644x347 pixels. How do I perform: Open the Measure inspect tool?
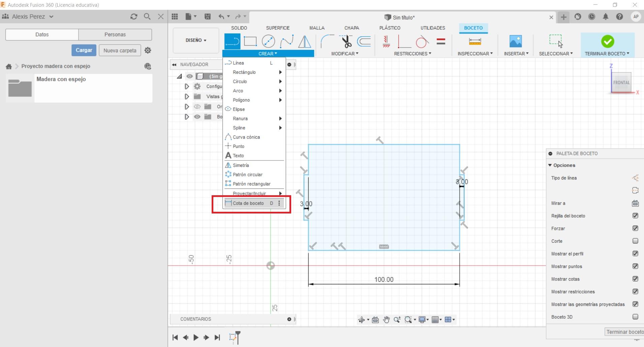[475, 41]
